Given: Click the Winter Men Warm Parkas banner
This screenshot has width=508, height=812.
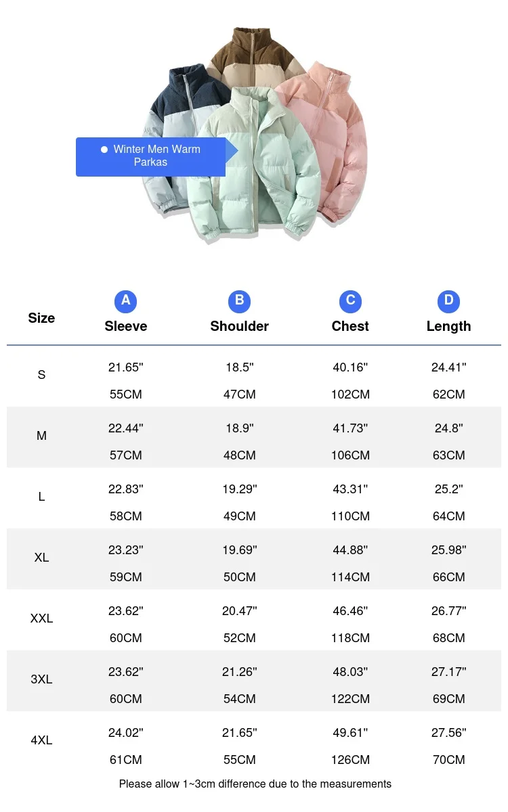Looking at the screenshot, I should 151,156.
